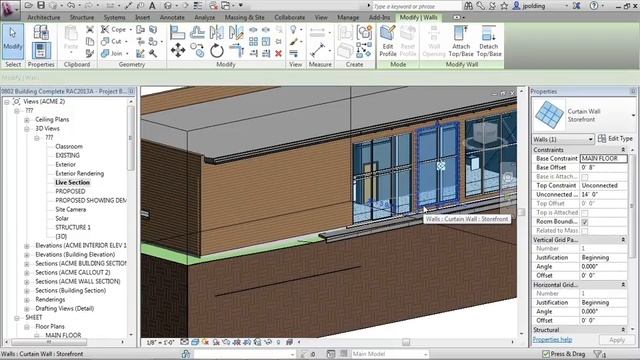The image size is (640, 360).
Task: Click the Edit Type button
Action: 616,139
